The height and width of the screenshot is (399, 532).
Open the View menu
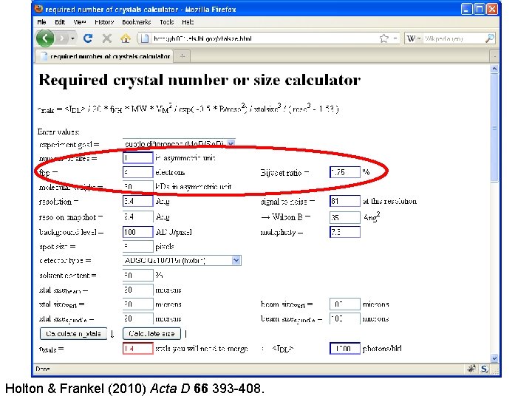pos(79,22)
